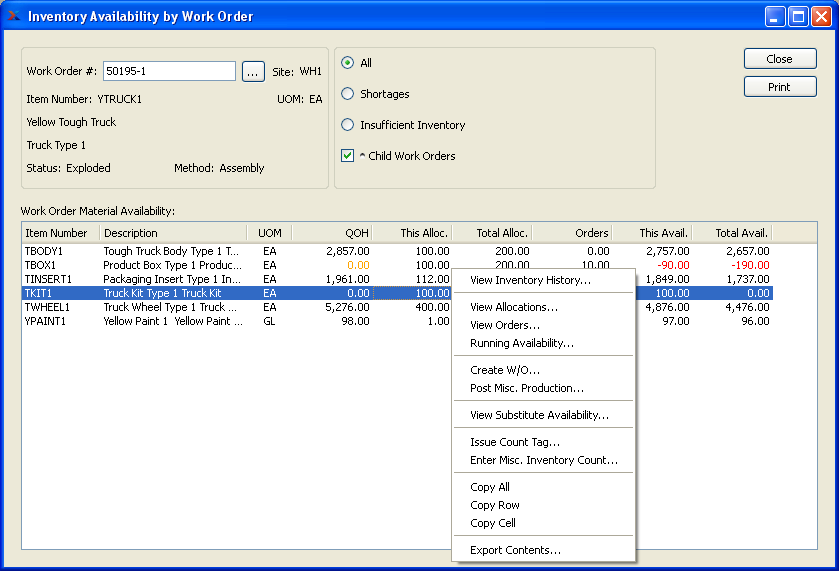Image resolution: width=839 pixels, height=571 pixels.
Task: Maximize the Inventory Availability window
Action: (798, 16)
